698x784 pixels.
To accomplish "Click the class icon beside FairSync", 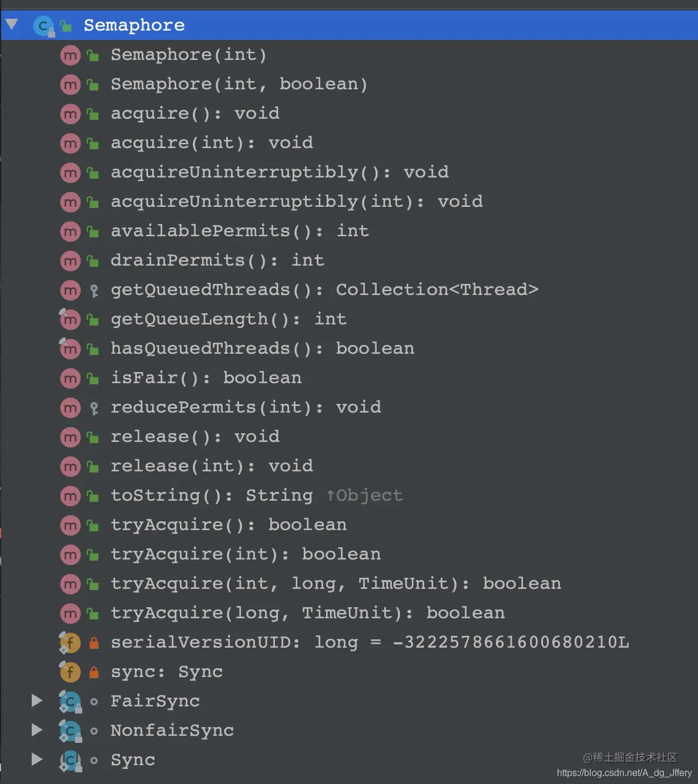I will coord(70,701).
